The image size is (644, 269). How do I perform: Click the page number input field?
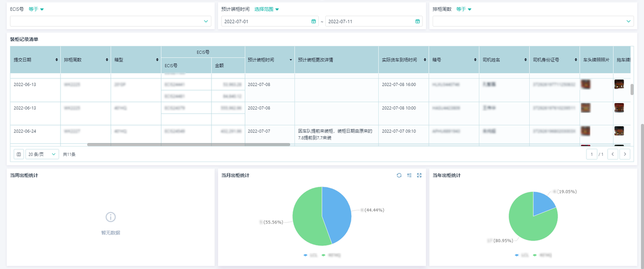click(x=592, y=154)
